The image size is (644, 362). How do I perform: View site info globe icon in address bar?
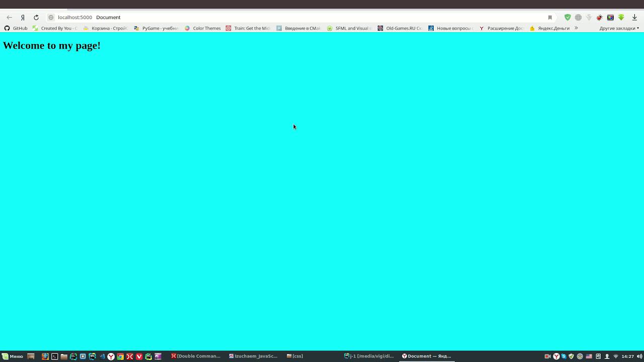point(51,17)
